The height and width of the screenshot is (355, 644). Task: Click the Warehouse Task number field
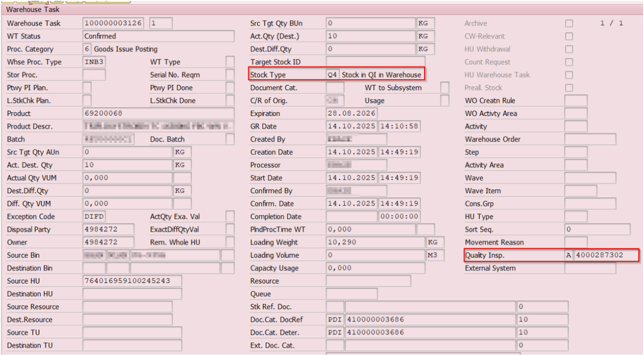[x=113, y=23]
